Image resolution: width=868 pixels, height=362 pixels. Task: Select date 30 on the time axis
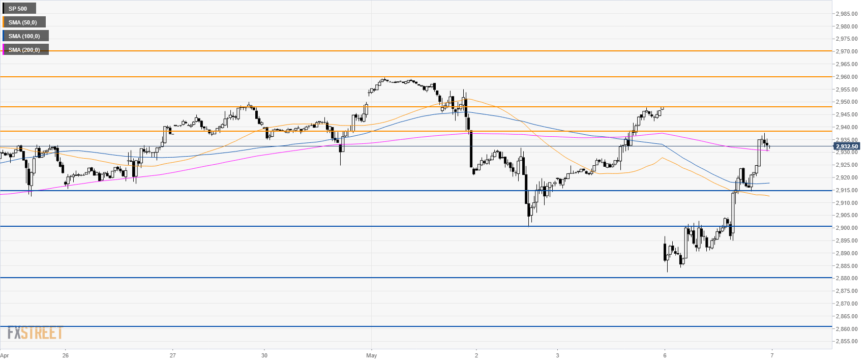(264, 355)
